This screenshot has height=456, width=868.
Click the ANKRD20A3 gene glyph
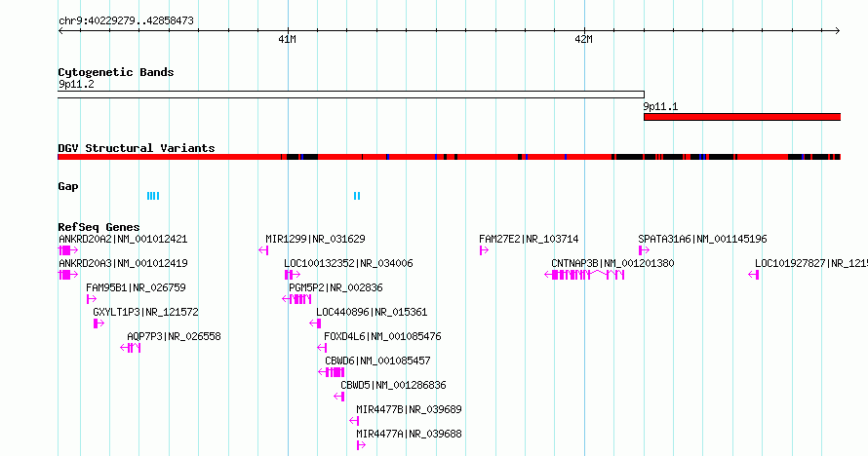pyautogui.click(x=68, y=275)
